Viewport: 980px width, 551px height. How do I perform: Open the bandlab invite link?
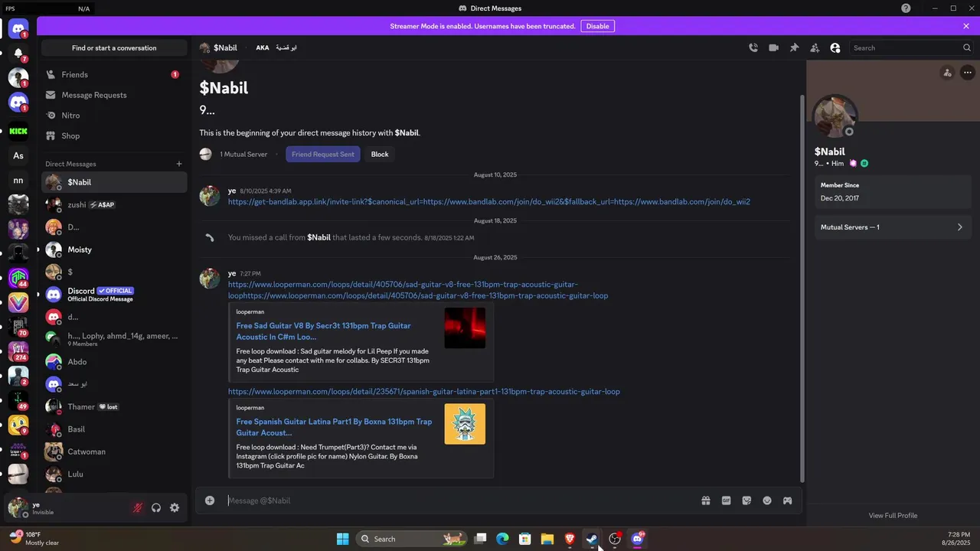[x=488, y=202]
